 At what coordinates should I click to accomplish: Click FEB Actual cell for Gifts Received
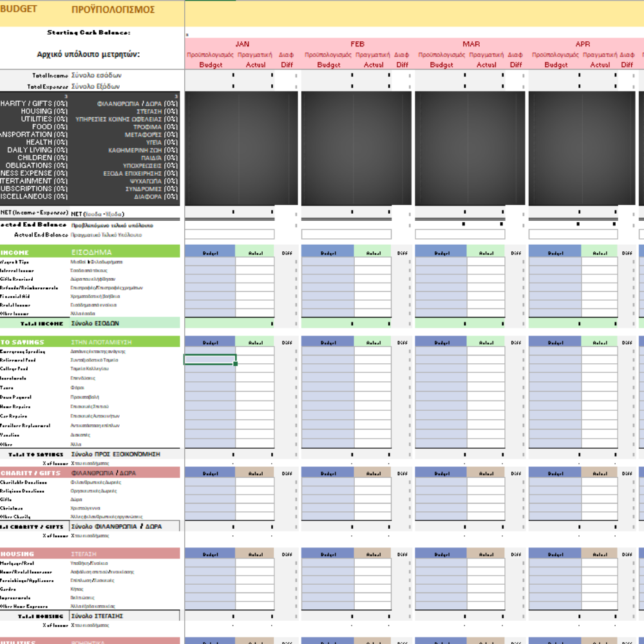click(372, 279)
